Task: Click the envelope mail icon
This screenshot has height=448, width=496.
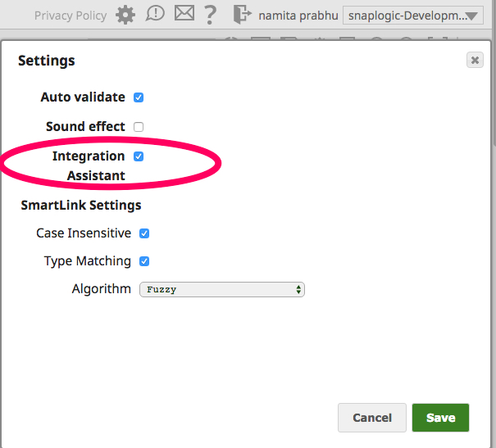Action: click(x=184, y=14)
